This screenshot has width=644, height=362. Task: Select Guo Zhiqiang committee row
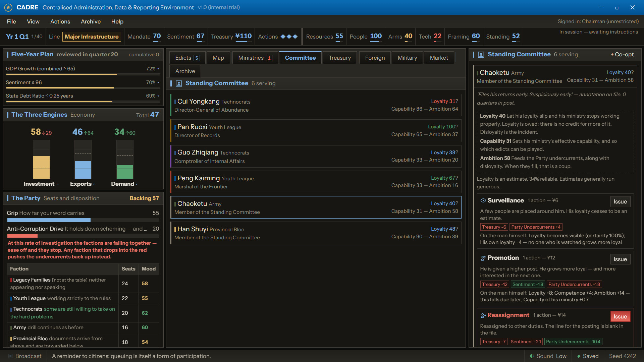click(316, 156)
